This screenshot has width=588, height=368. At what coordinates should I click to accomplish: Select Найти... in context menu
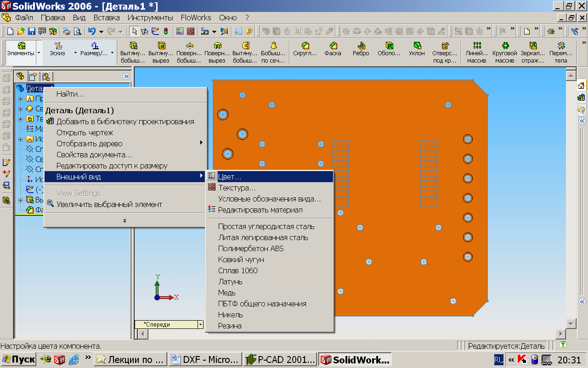[x=124, y=94]
